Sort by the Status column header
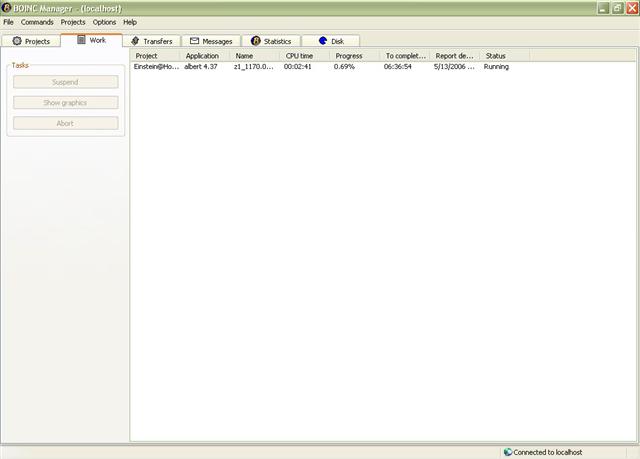The width and height of the screenshot is (640, 459). (505, 56)
